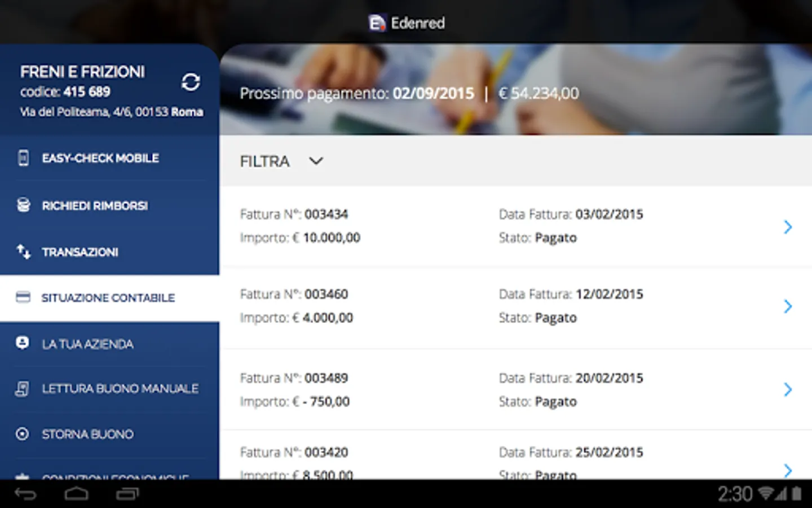Click the € 54.234,00 amount in banner
812x508 pixels.
tap(539, 93)
